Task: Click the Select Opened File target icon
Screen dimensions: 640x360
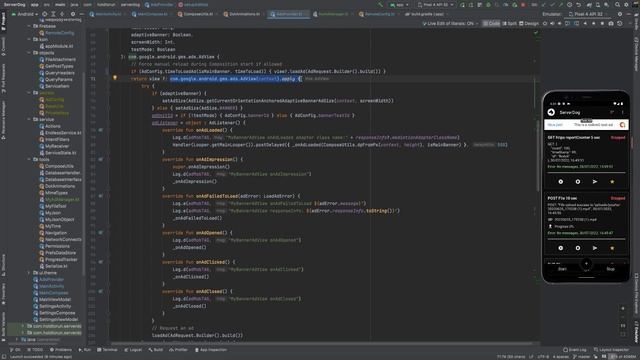Action: point(44,14)
